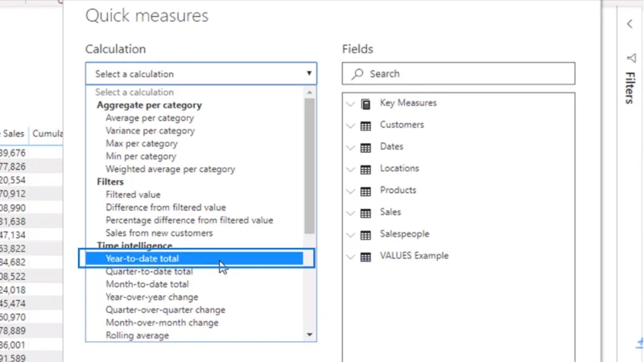Screen dimensions: 644x362
Task: Expand the Products table chevron
Action: (x=350, y=191)
